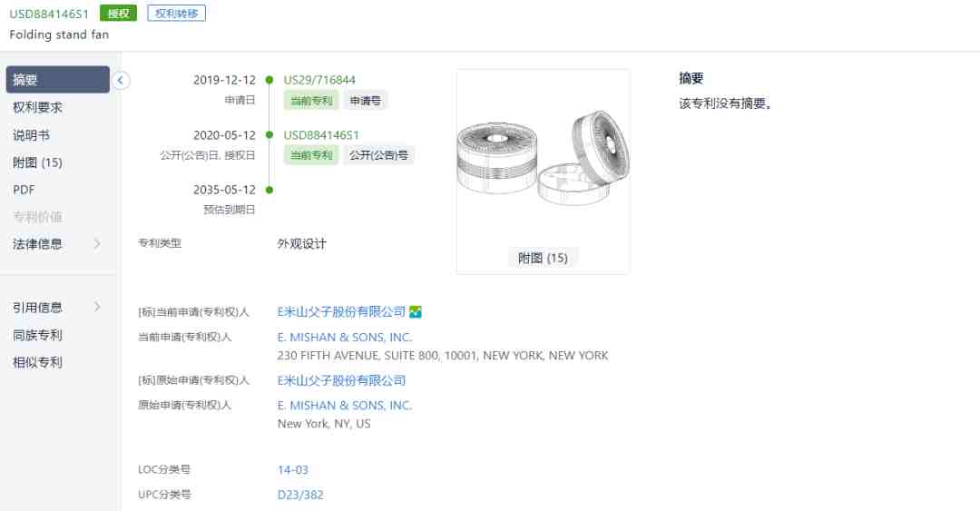Screen dimensions: 980x511
Task: Open the fan drawing thumbnail
Action: coord(544,158)
